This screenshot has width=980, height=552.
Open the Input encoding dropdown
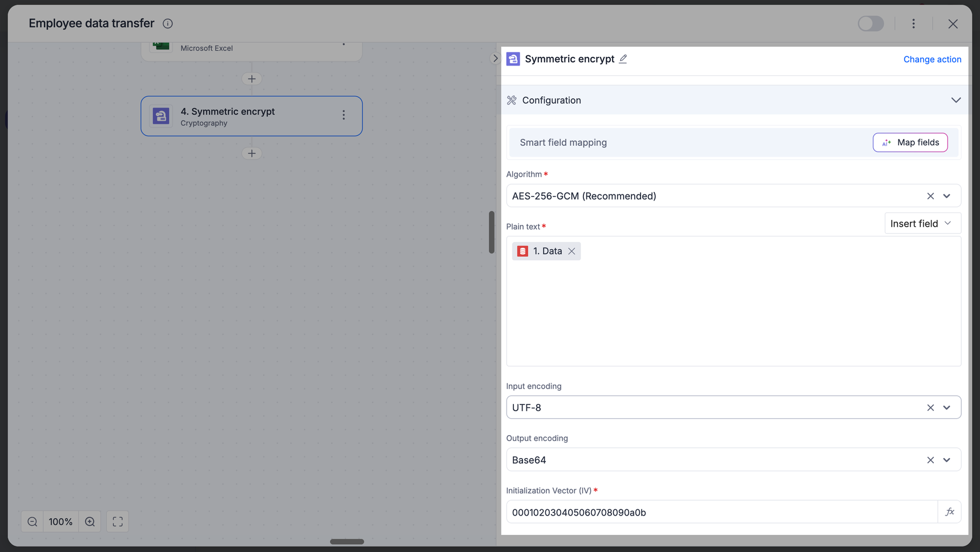[x=947, y=408]
